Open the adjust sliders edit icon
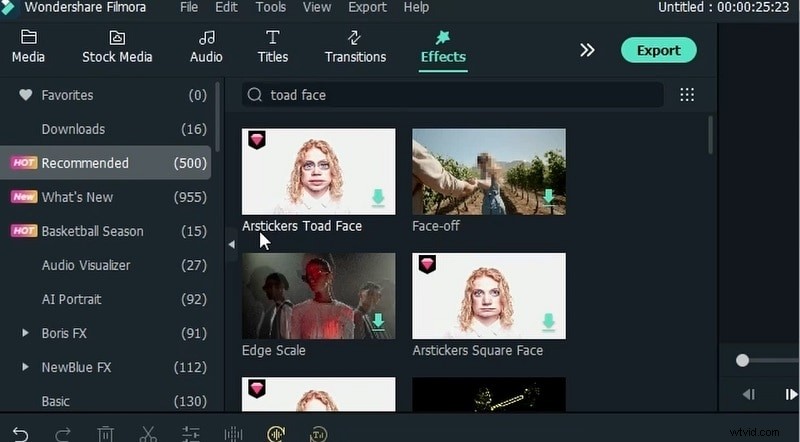 point(191,434)
